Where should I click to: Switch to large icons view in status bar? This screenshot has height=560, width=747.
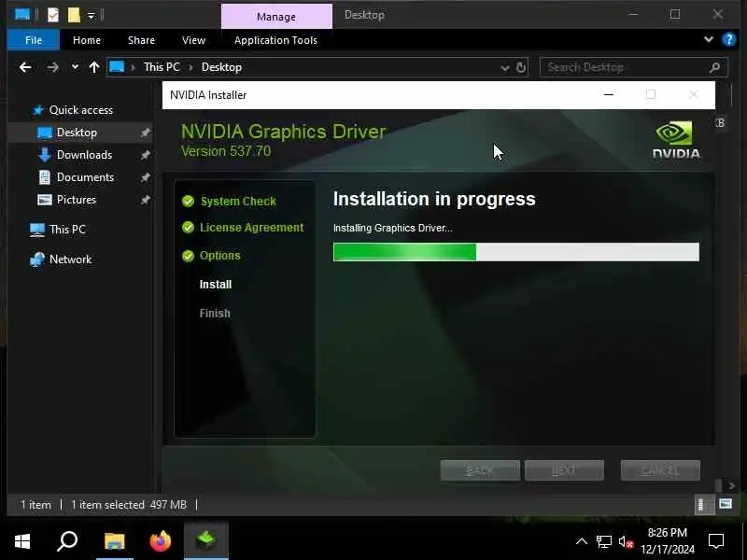coord(726,504)
